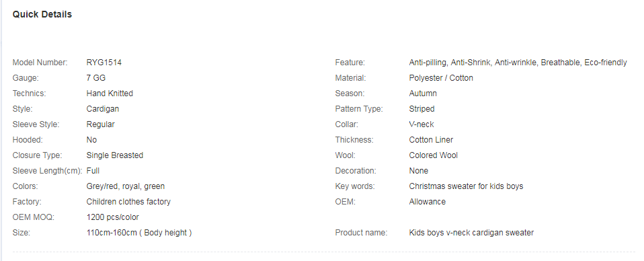Click the OEM Allowance value
The height and width of the screenshot is (261, 644).
point(427,202)
